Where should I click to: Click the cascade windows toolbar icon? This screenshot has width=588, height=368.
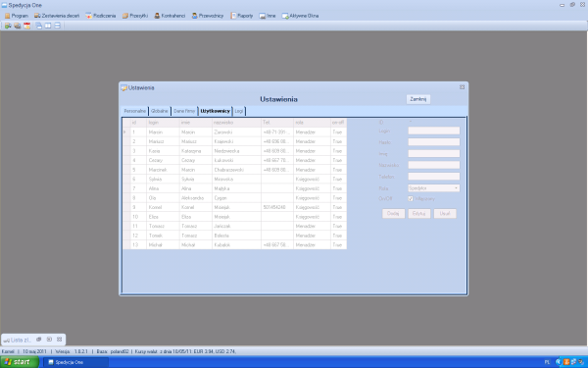pos(38,26)
